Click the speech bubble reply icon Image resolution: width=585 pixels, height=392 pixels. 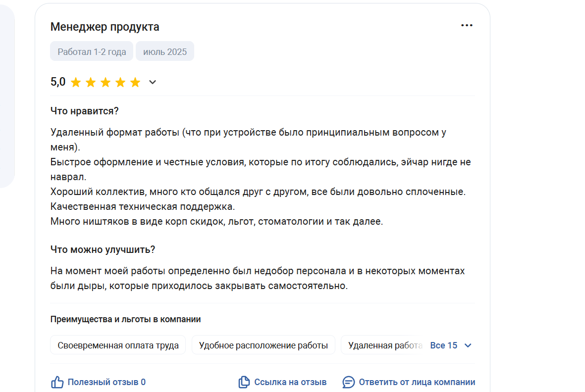point(348,382)
